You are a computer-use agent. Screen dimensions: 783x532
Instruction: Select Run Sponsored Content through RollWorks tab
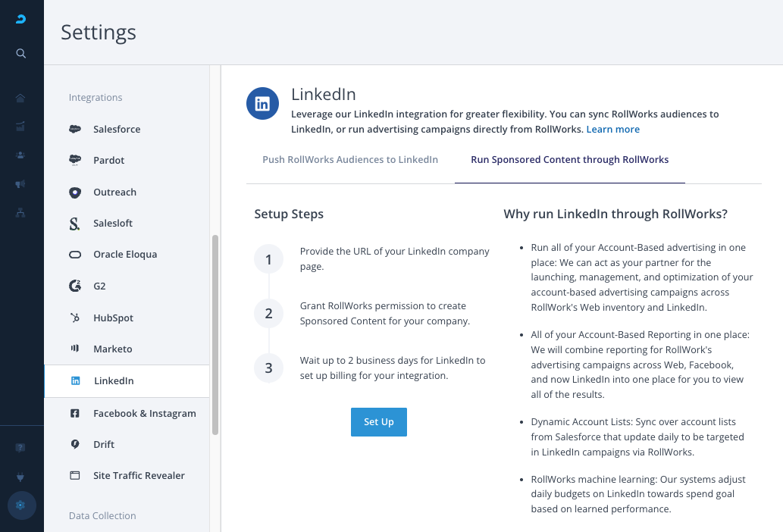[x=569, y=160]
